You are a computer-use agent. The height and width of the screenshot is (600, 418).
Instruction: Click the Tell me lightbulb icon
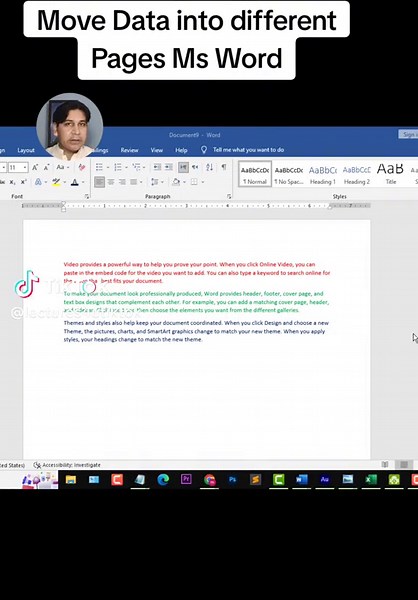point(204,150)
